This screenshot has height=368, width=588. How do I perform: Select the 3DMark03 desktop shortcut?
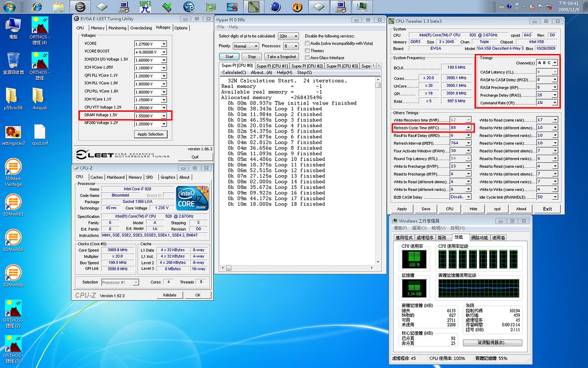pos(13,206)
